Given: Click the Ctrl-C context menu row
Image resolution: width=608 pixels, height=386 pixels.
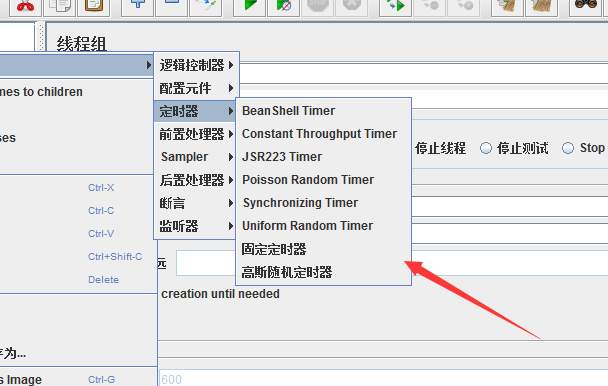Looking at the screenshot, I should (x=77, y=211).
